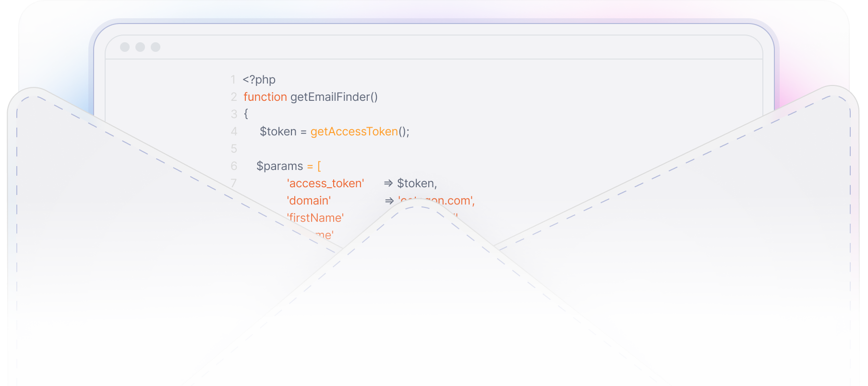Click the arrow after 'access_token'
This screenshot has width=868, height=386.
click(388, 183)
